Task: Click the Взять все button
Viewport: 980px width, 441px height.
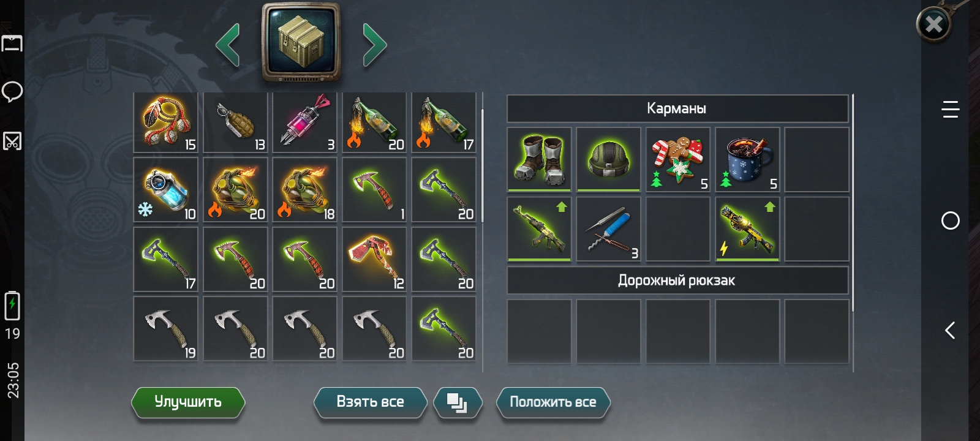Action: 370,402
